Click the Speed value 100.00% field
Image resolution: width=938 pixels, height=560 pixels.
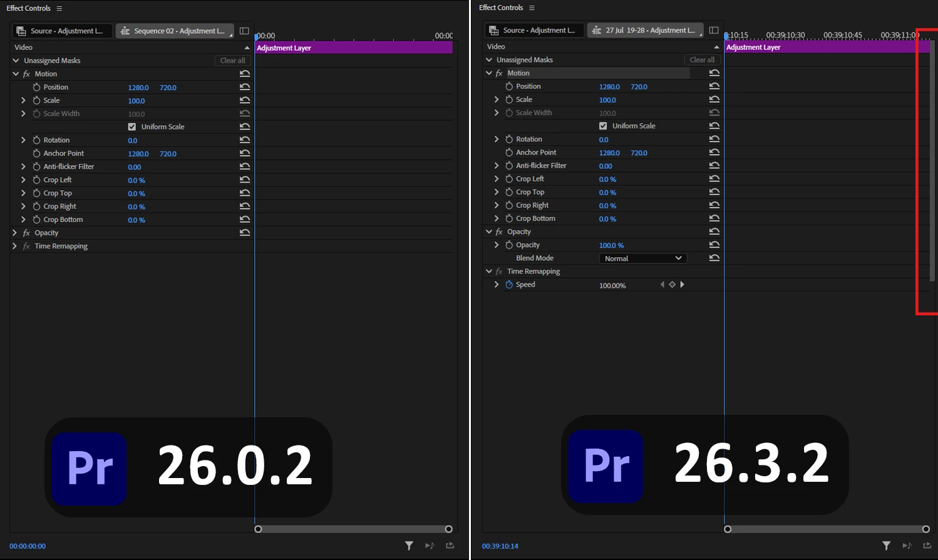tap(612, 285)
